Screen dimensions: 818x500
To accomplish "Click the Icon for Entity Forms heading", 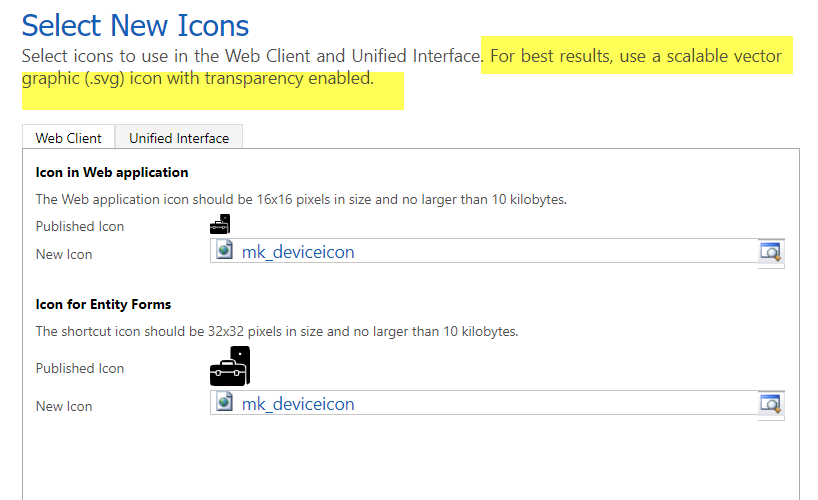I will 103,304.
